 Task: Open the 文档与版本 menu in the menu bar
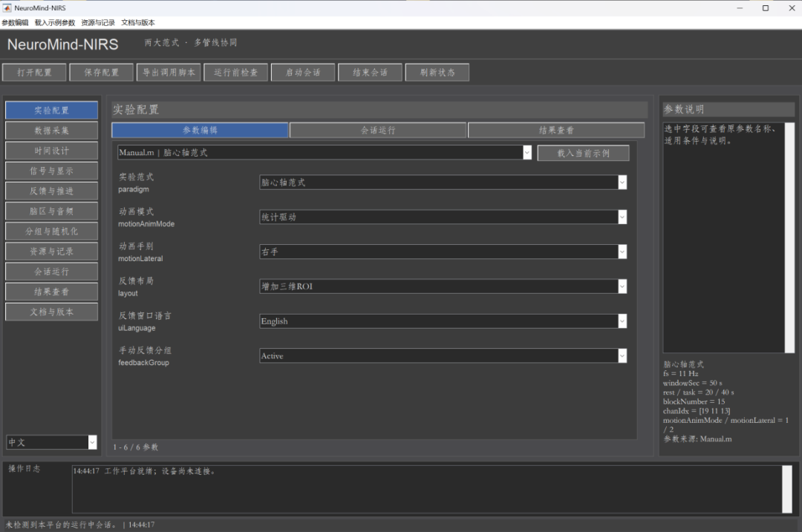click(x=137, y=22)
